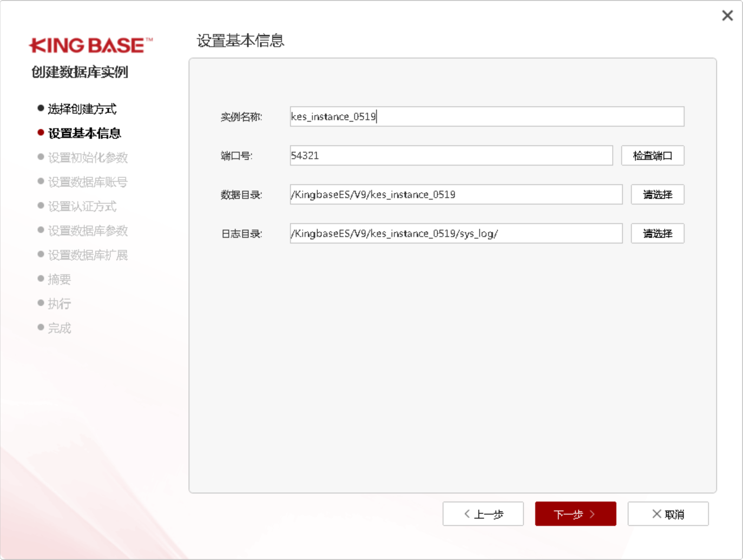
Task: Click the 创建数据库实例 title text
Action: pyautogui.click(x=80, y=72)
